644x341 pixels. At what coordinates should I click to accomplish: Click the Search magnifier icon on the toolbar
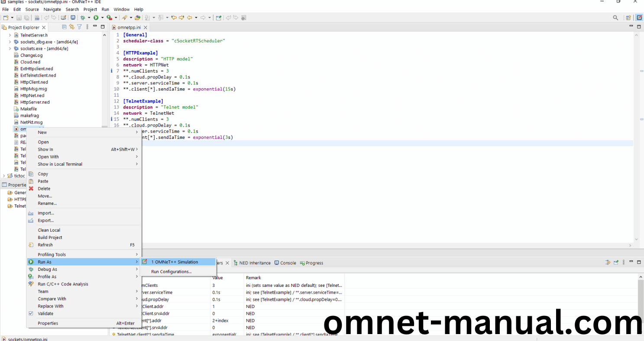tap(615, 17)
